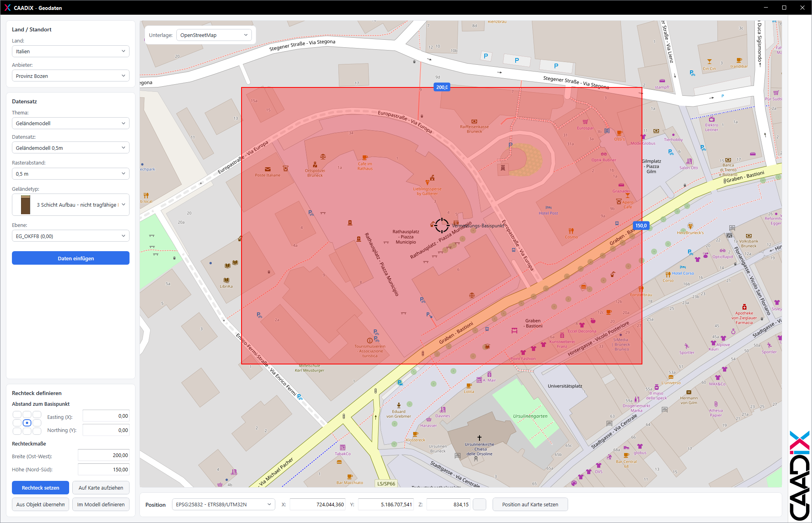
Task: Open the Geländetyp dropdown 3 Schicht Aufbau
Action: [x=71, y=205]
